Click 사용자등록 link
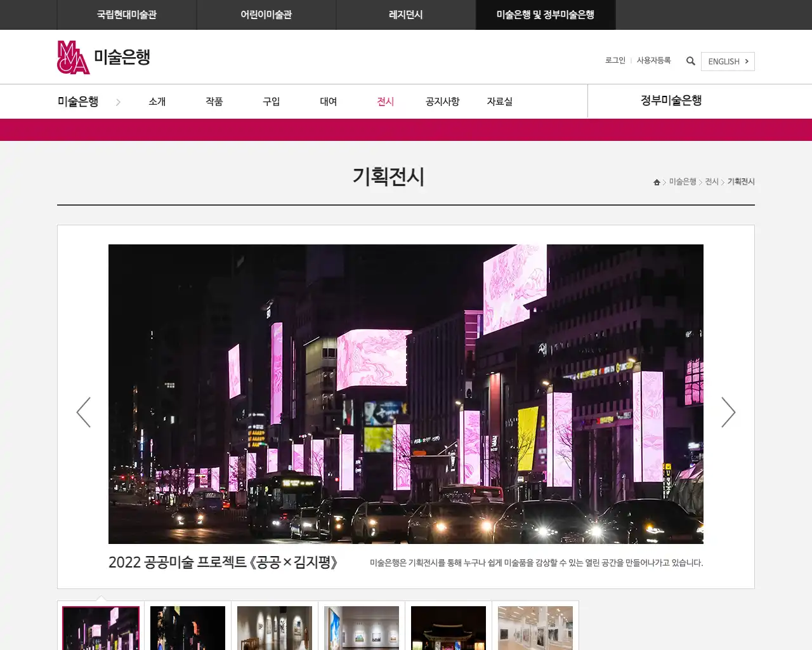This screenshot has width=812, height=650. [653, 60]
